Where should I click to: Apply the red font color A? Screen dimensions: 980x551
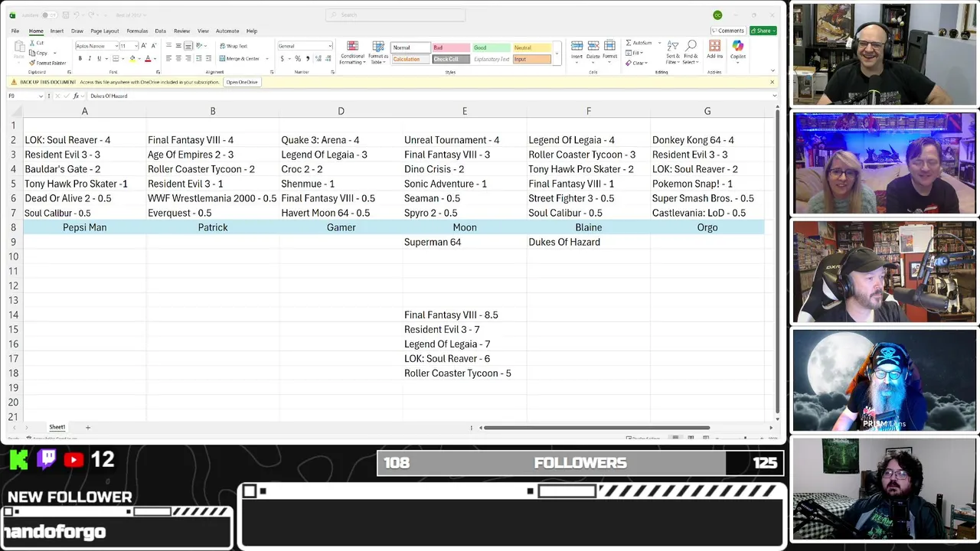tap(147, 58)
